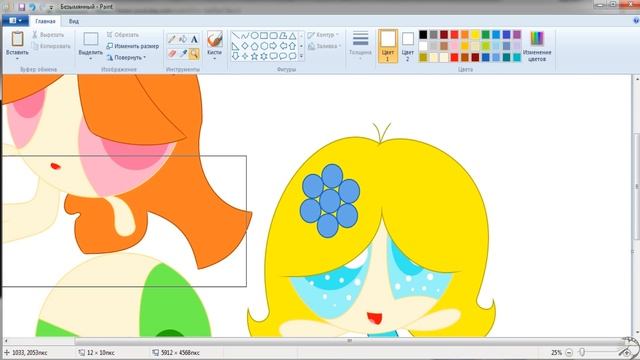
Task: Choose the right triangle shape
Action: point(236,46)
